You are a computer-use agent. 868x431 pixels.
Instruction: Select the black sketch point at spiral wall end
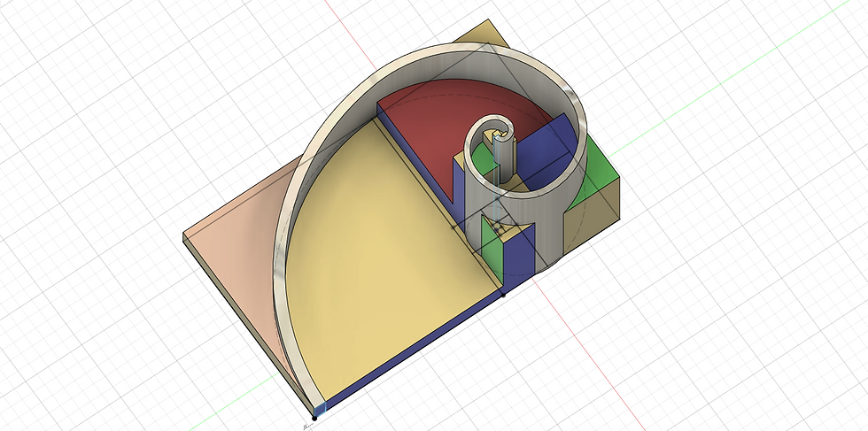coord(314,419)
